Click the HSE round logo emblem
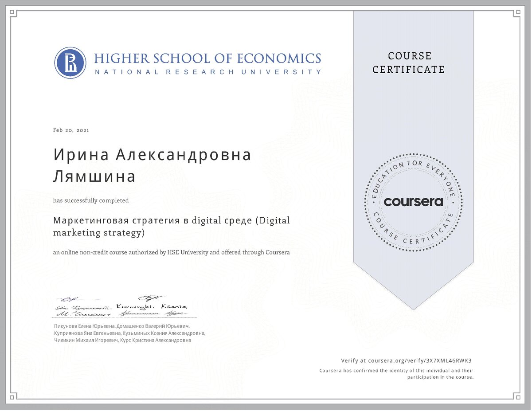Screen dimensions: 532x411 [x=70, y=63]
